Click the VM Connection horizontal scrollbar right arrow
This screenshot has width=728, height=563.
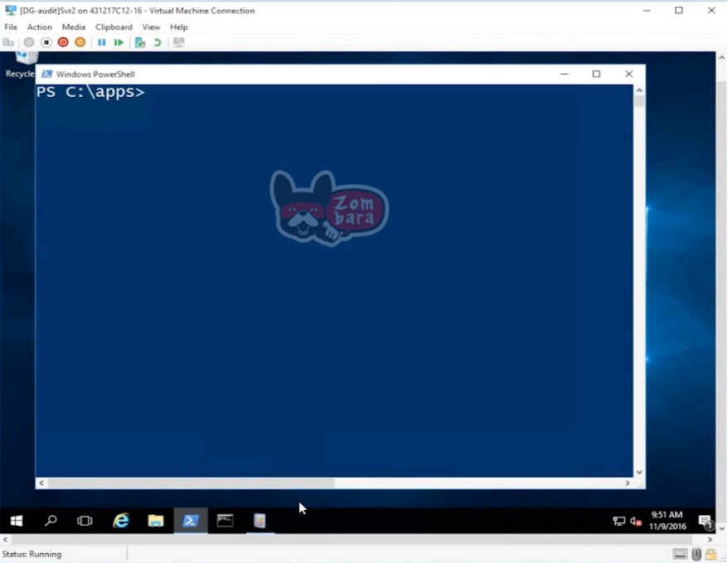710,539
